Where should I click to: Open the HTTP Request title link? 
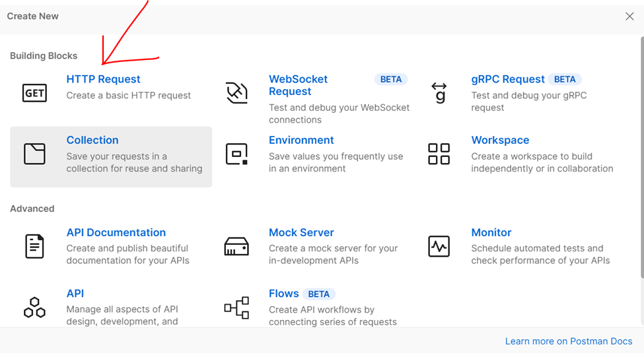pyautogui.click(x=104, y=79)
